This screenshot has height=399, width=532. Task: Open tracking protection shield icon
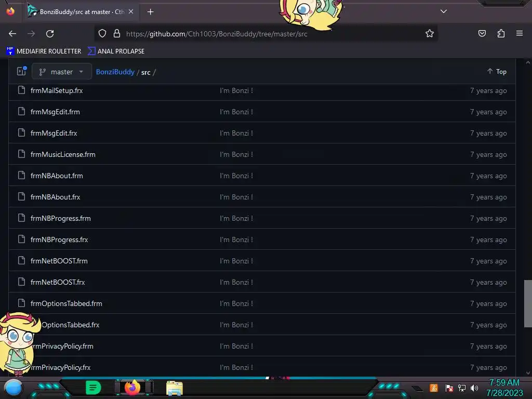(x=102, y=34)
